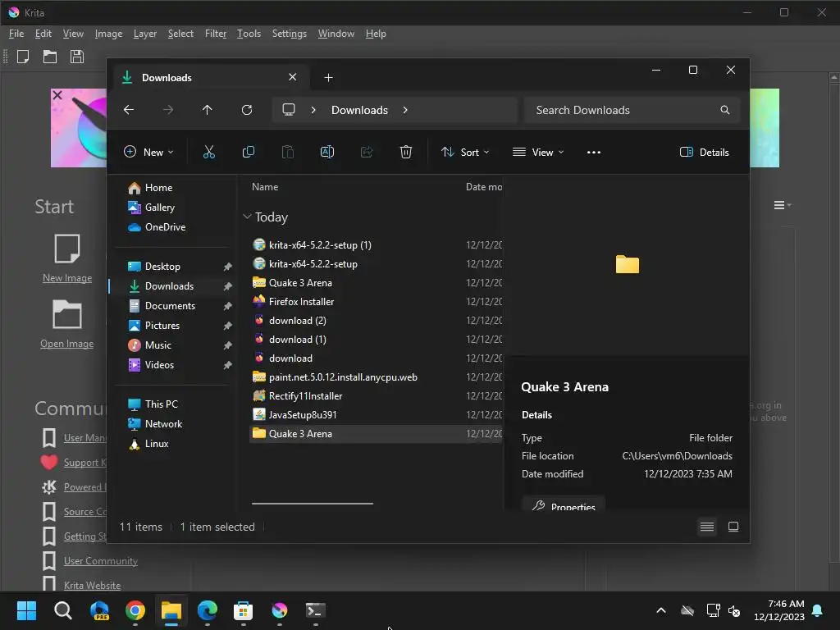
Task: Open Krita's Filter menu
Action: click(x=216, y=33)
